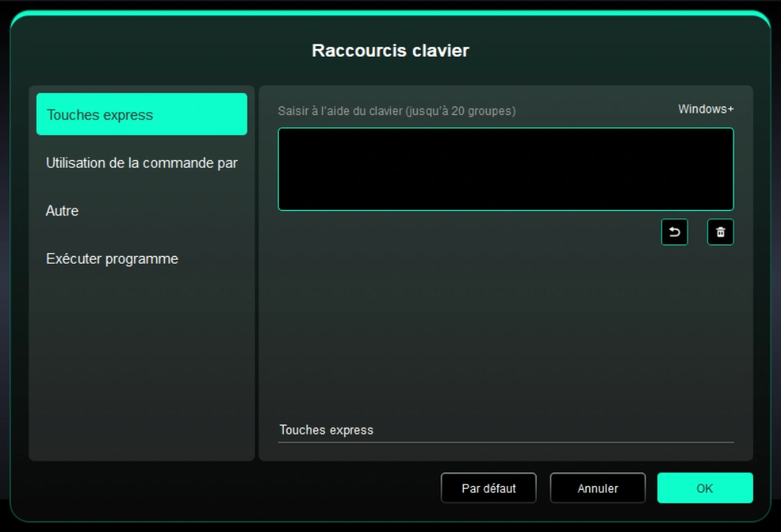Click the black shortcut key input box
The height and width of the screenshot is (532, 781).
point(505,169)
